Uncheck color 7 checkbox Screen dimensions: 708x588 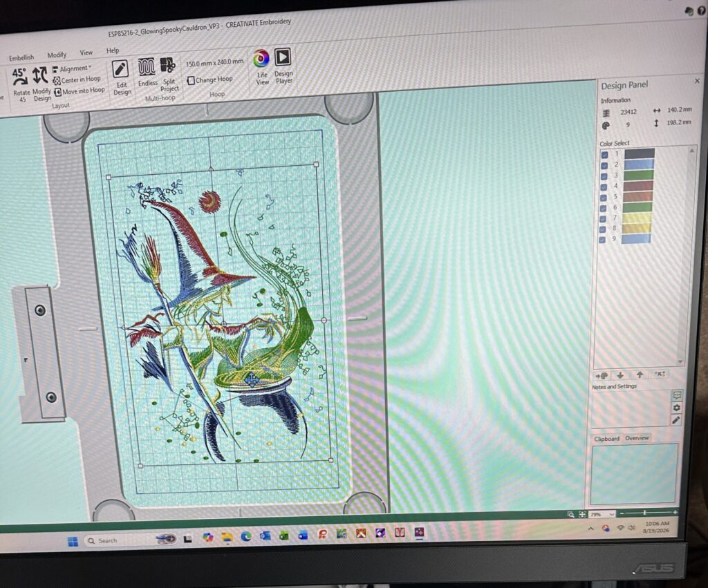(x=603, y=219)
